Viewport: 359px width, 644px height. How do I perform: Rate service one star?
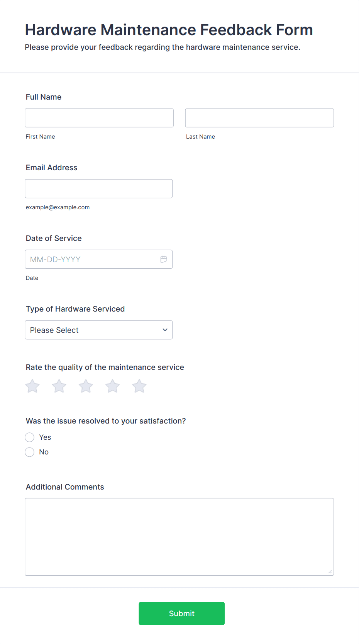(32, 386)
